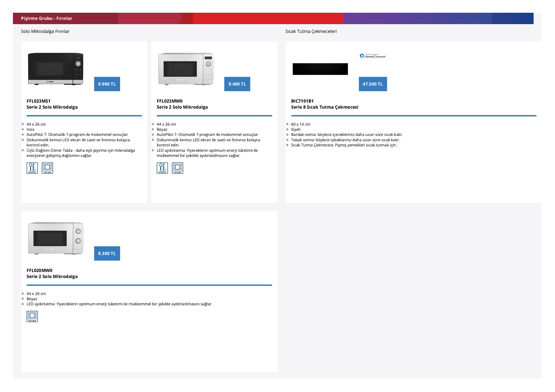Viewport: 555px width, 392px height.
Task: Click the 9.900 TL price tag
Action: coord(107,84)
